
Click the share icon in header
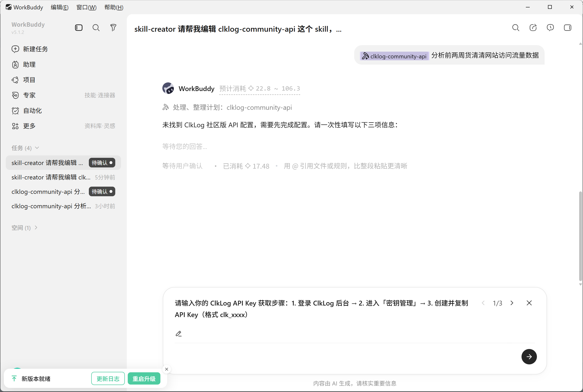(533, 27)
